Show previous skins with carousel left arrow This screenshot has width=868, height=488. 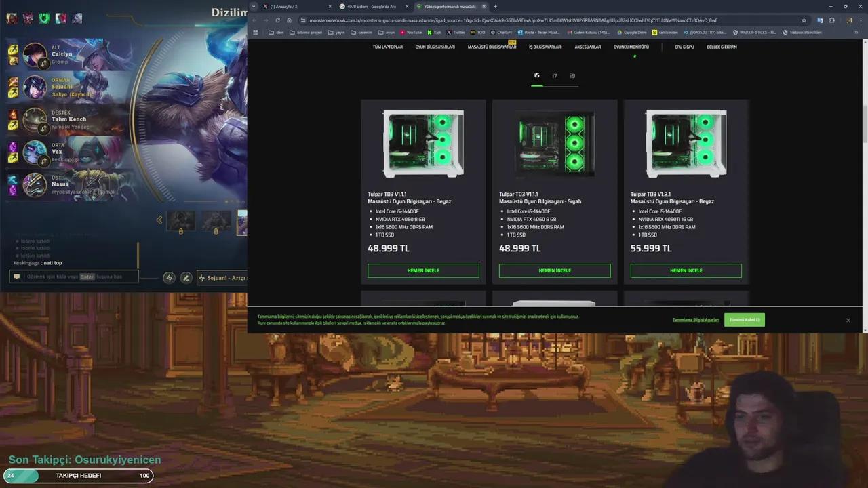159,220
